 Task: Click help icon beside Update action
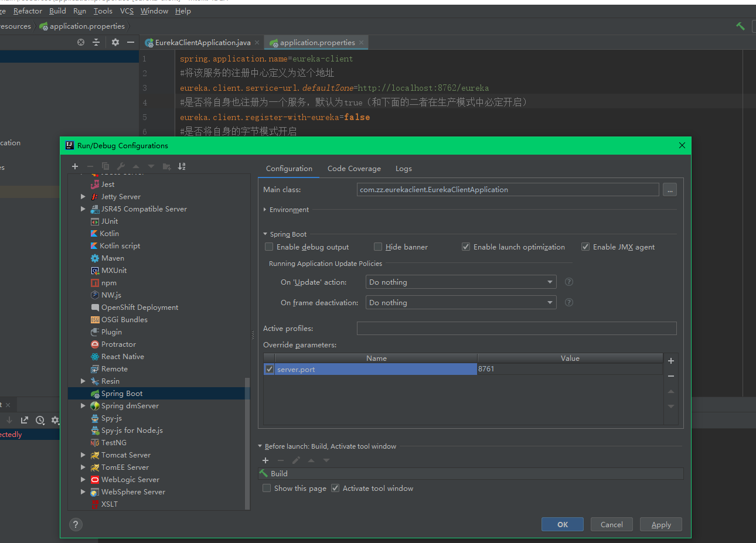568,282
